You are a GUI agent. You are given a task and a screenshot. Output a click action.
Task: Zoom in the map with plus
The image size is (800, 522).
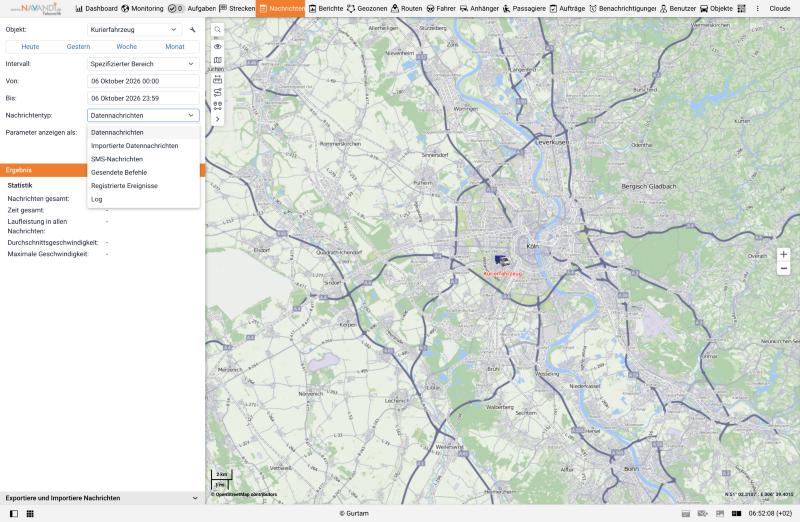783,254
